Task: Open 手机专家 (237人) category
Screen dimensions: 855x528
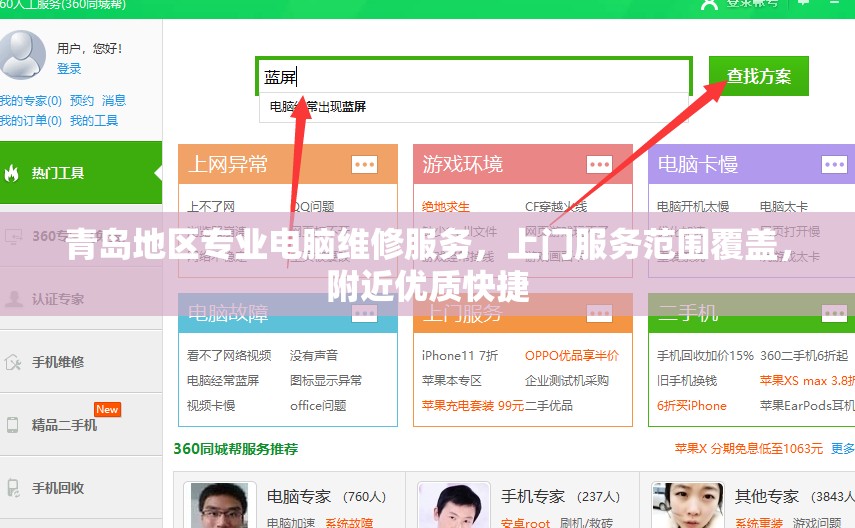Action: coord(561,497)
